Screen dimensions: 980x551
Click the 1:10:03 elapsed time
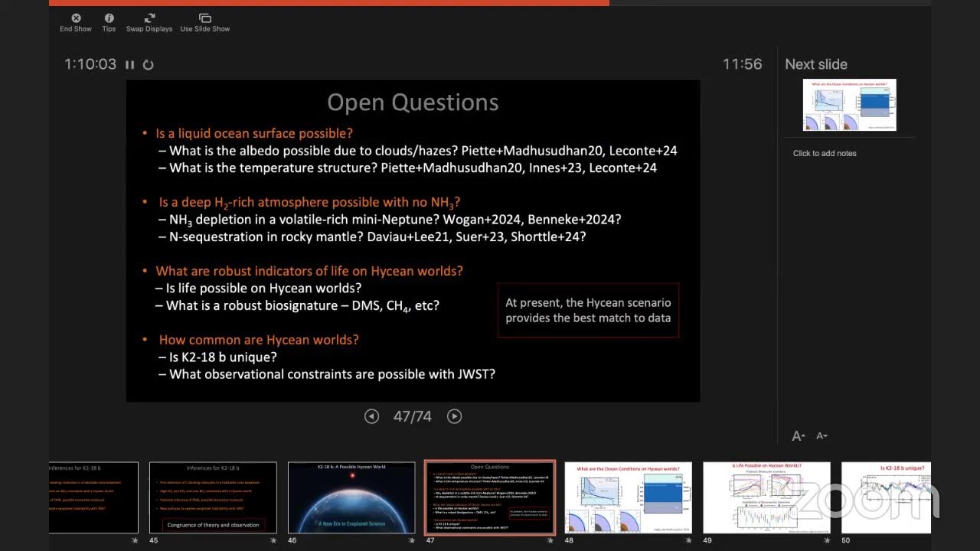click(x=90, y=64)
